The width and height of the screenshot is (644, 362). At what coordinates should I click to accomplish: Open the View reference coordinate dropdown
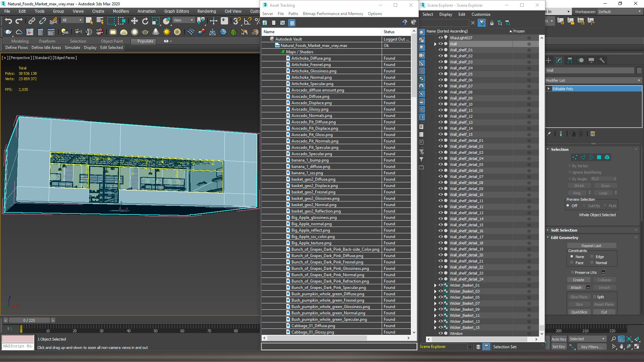coord(183,20)
